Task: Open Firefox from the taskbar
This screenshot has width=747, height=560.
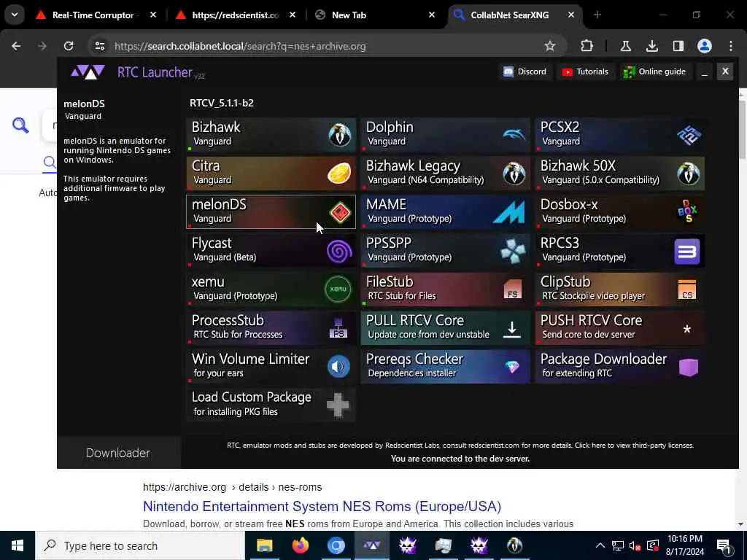Action: [x=300, y=545]
